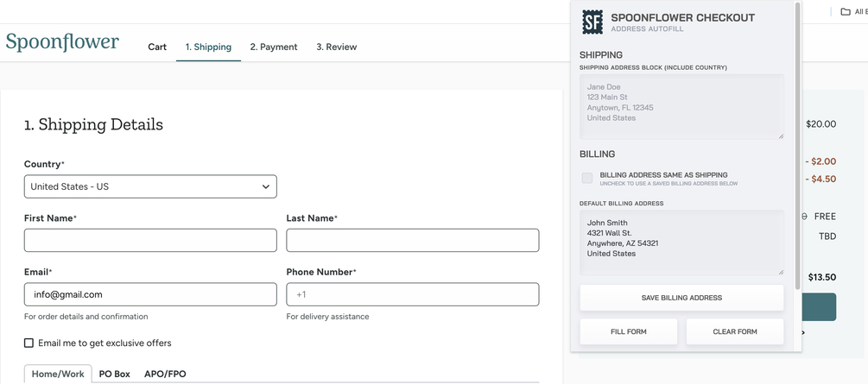Open the 3. Review step
Viewport: 868px width, 384px height.
pyautogui.click(x=336, y=47)
